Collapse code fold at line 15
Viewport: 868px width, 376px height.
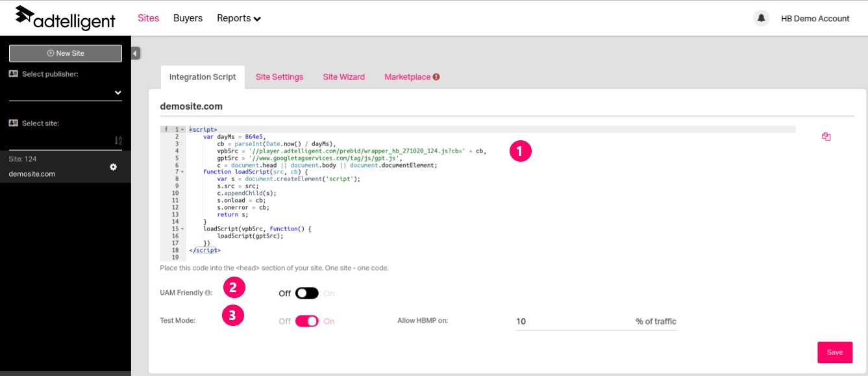[x=182, y=229]
